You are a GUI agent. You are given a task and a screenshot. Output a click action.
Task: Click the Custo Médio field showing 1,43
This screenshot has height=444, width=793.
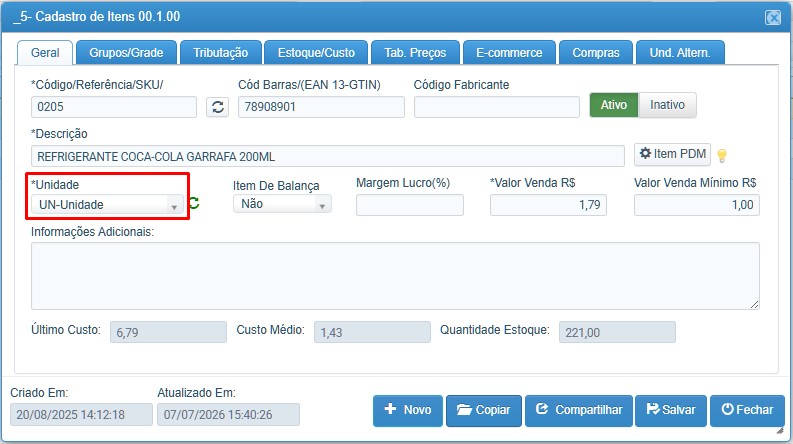[x=372, y=332]
